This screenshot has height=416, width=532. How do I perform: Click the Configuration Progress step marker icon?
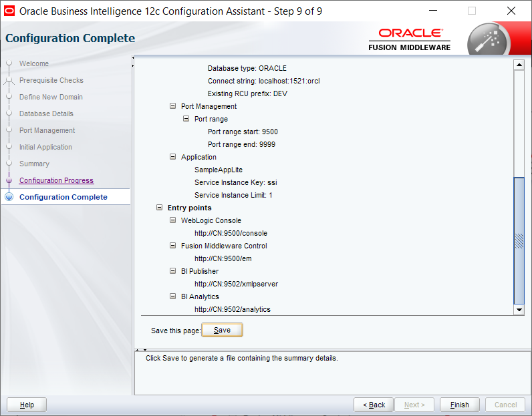pos(9,180)
